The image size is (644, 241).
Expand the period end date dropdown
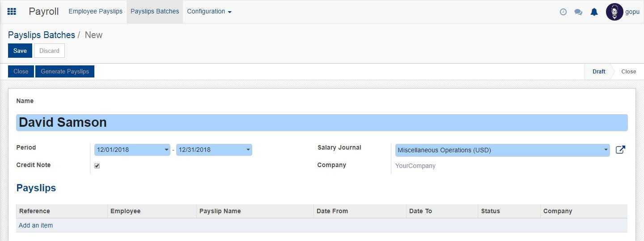[x=248, y=150]
